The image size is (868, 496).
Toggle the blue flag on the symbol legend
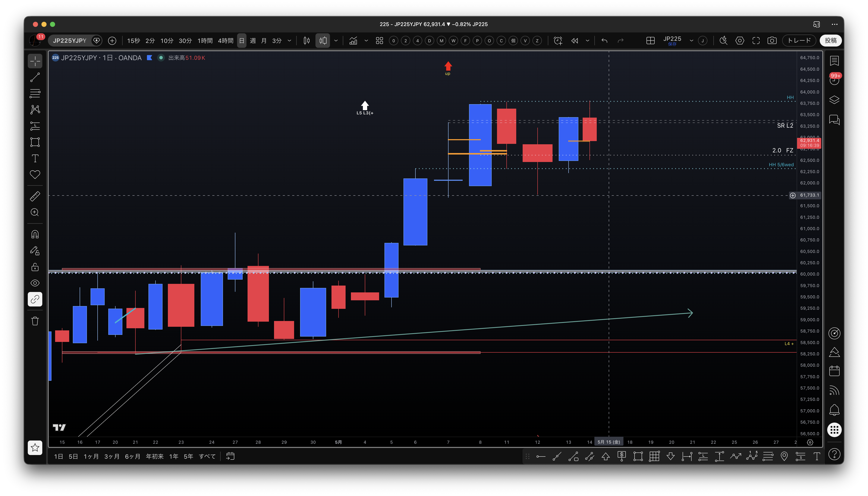[x=149, y=58]
